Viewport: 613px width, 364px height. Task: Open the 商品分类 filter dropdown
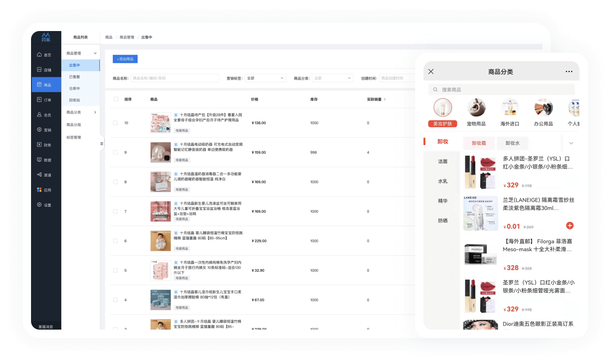pos(332,78)
